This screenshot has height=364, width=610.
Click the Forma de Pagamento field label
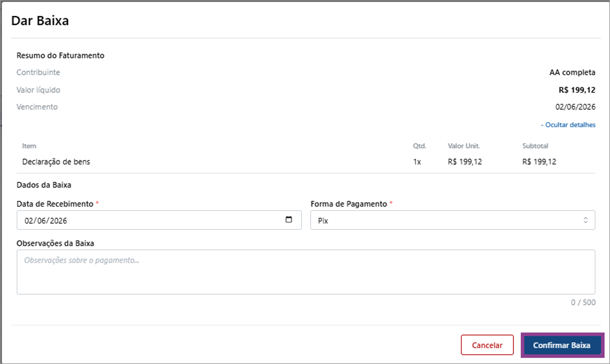pos(349,204)
